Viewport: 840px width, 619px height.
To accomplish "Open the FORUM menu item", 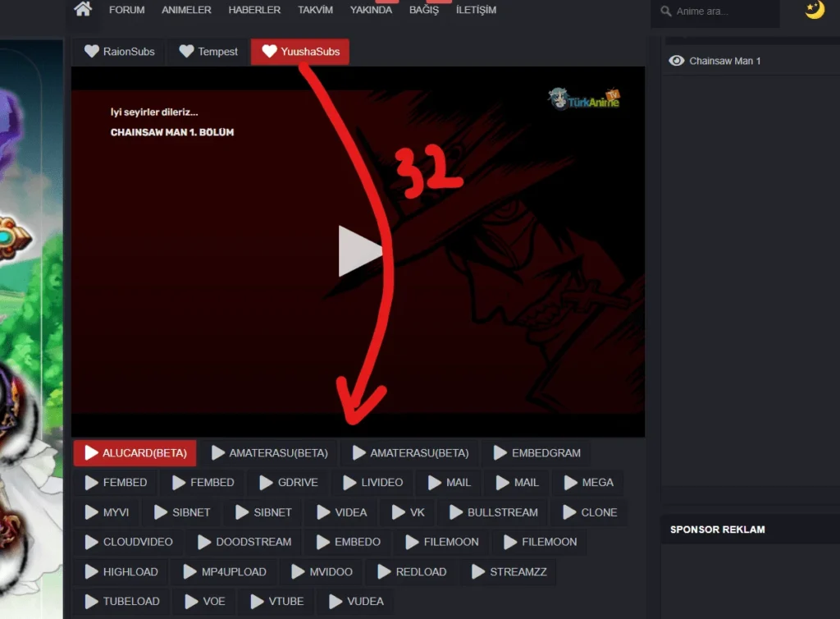I will 126,10.
